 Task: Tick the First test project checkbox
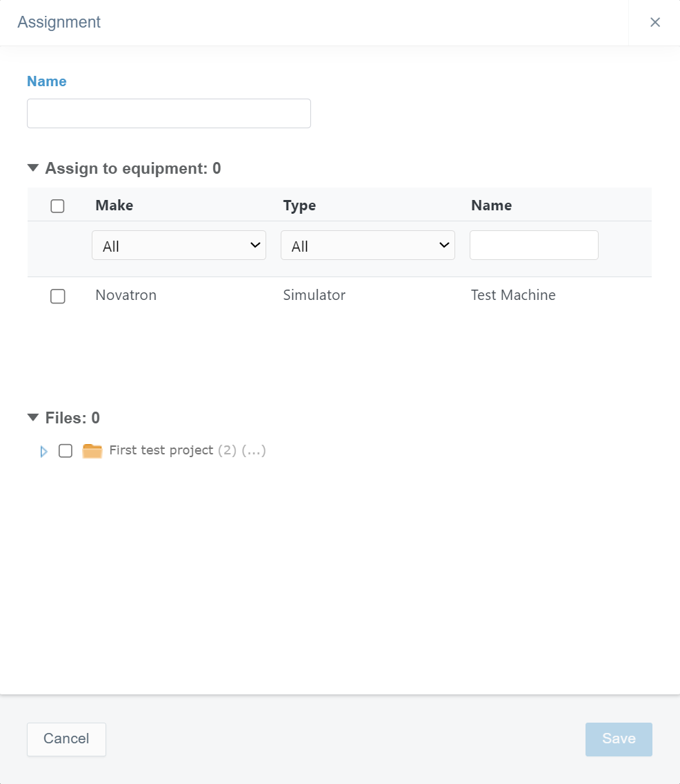coord(66,451)
